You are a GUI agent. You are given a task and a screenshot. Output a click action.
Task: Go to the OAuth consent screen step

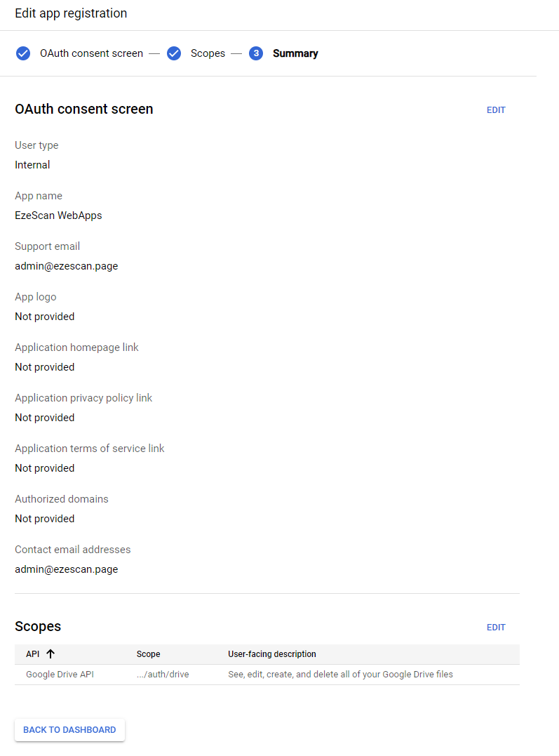91,53
